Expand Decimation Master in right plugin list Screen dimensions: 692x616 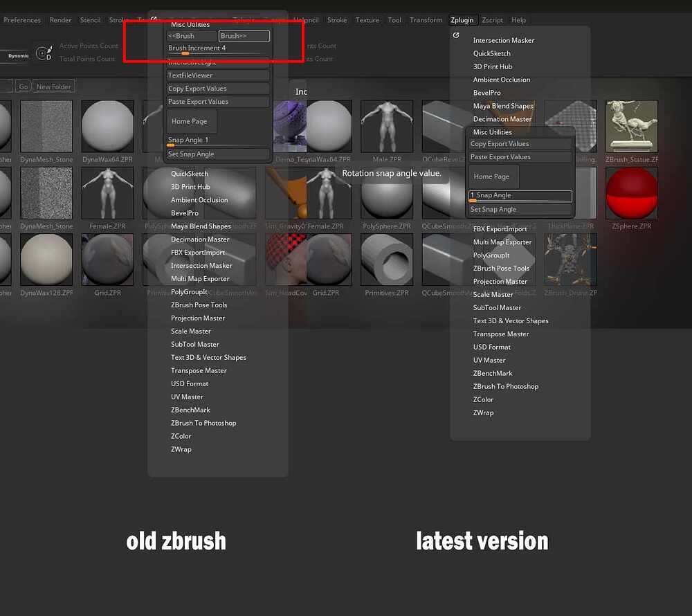[x=502, y=119]
